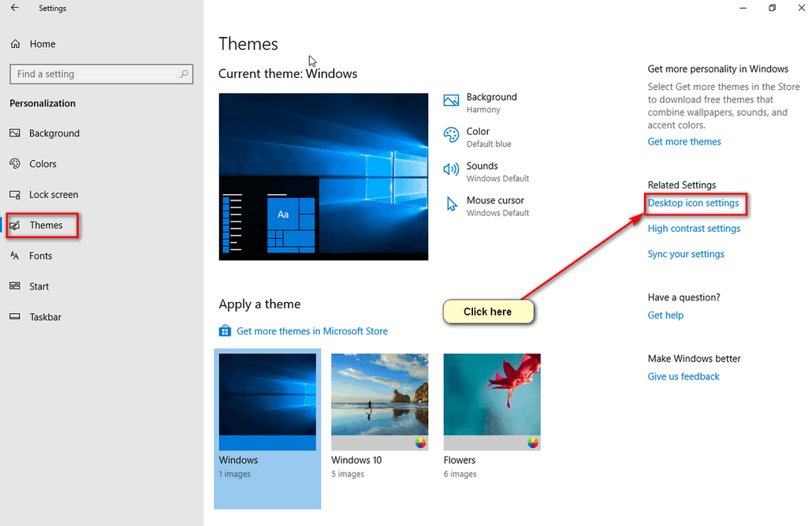Image resolution: width=812 pixels, height=526 pixels.
Task: Click the Colors palette icon in sidebar
Action: coord(15,164)
